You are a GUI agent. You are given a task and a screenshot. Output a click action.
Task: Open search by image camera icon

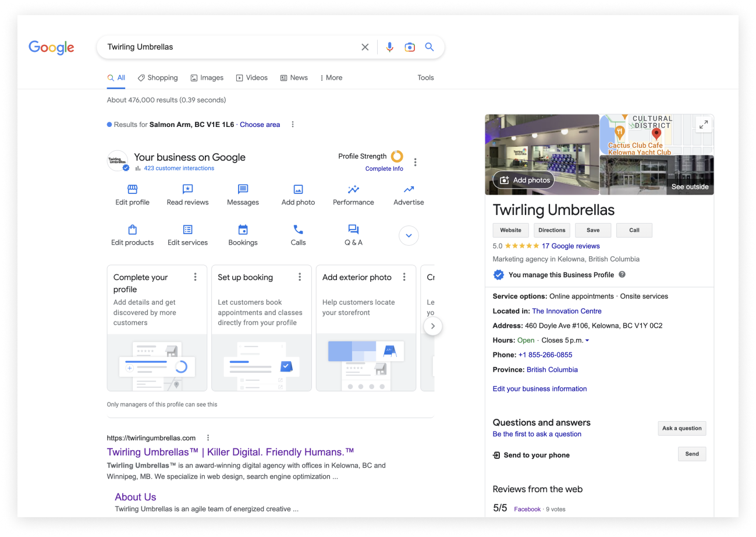coord(410,47)
